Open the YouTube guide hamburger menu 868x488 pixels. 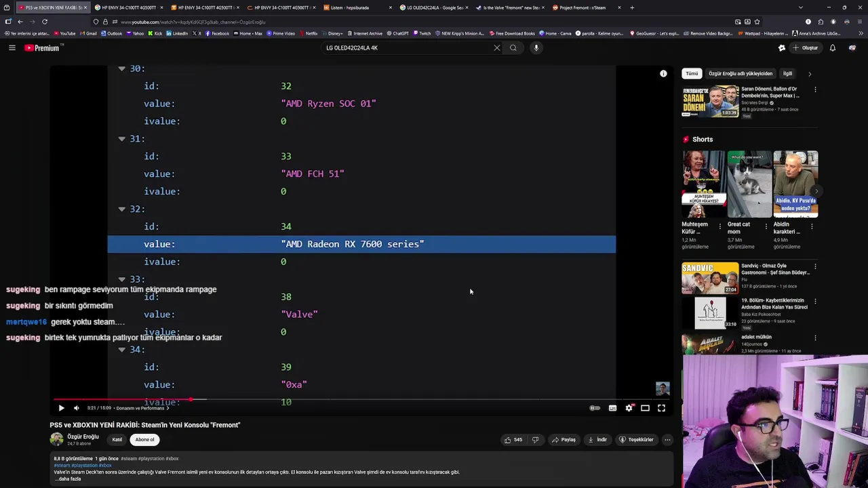tap(12, 47)
